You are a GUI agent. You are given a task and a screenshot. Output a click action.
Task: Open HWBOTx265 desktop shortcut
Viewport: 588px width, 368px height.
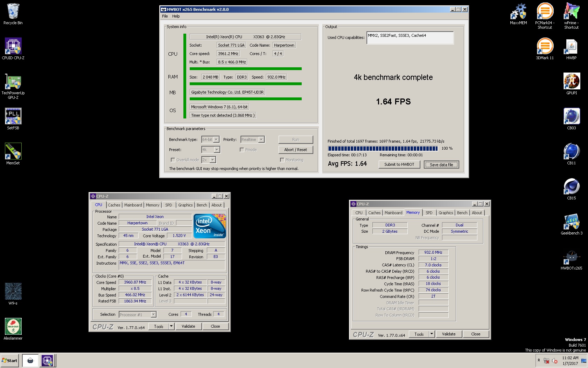point(572,259)
